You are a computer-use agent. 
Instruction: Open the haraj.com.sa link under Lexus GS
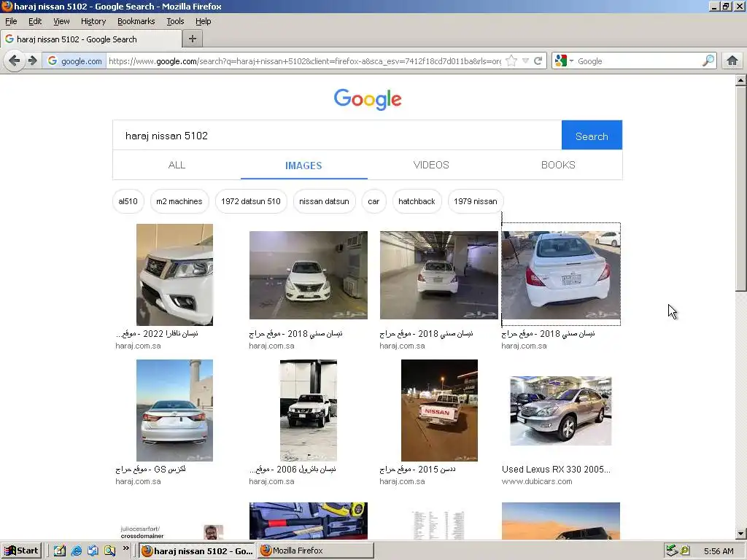click(138, 481)
